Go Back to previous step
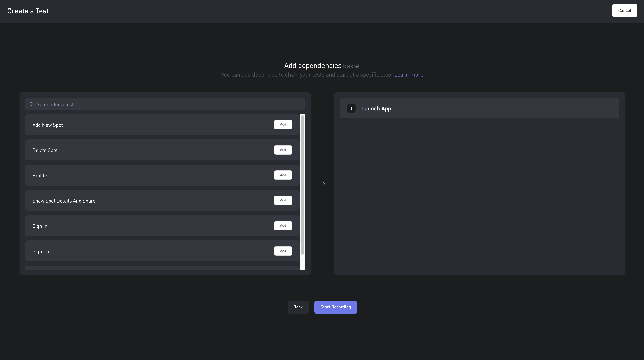This screenshot has height=360, width=644. [x=298, y=307]
